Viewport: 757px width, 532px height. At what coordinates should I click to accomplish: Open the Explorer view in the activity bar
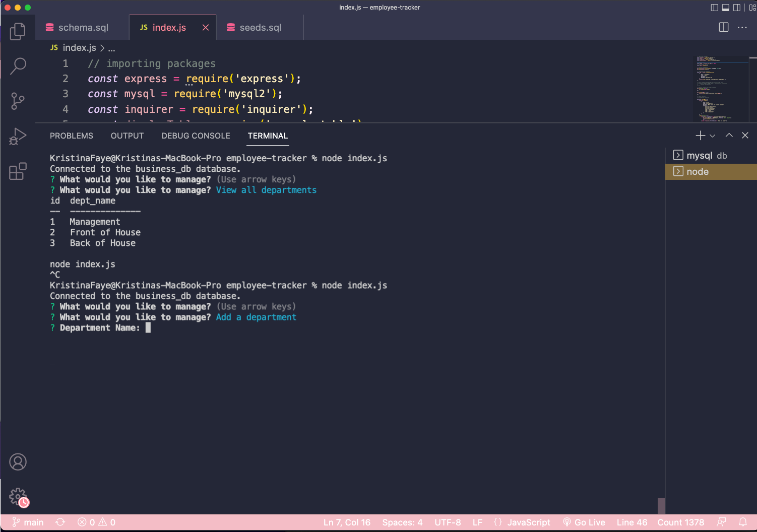[x=18, y=31]
